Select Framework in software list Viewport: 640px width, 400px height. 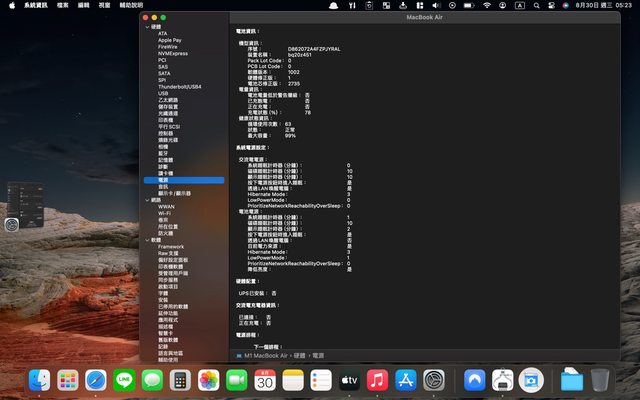click(x=170, y=246)
